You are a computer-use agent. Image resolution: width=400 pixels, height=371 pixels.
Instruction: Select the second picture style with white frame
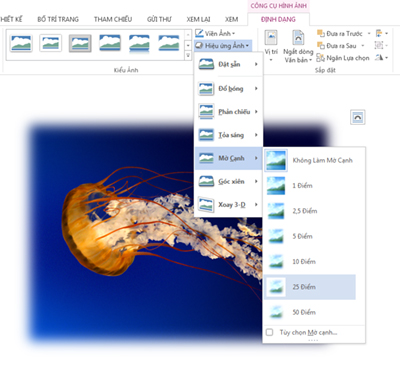(50, 43)
